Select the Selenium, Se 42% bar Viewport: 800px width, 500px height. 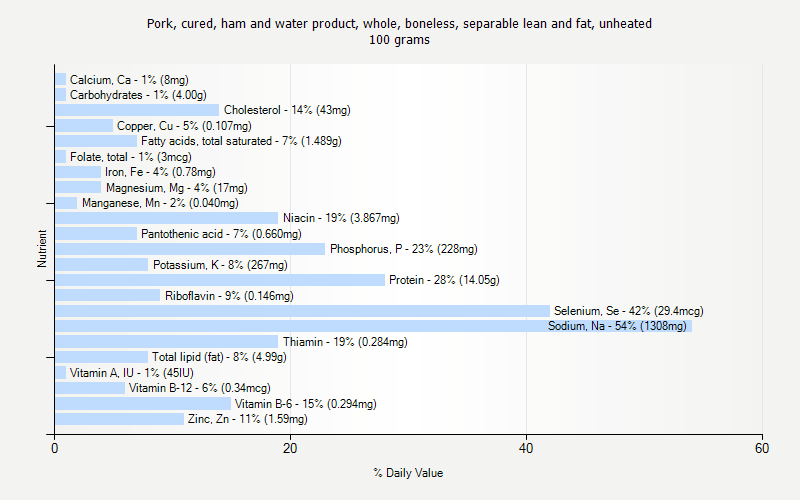(x=300, y=311)
